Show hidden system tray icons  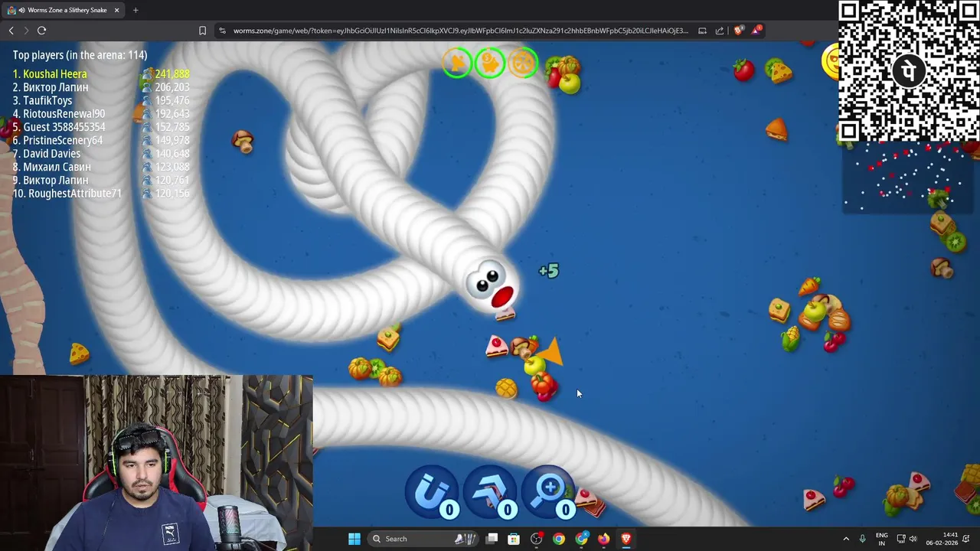[846, 539]
